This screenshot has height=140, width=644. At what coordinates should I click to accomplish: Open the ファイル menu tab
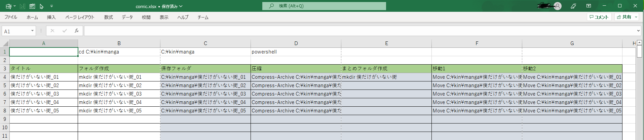[x=11, y=17]
